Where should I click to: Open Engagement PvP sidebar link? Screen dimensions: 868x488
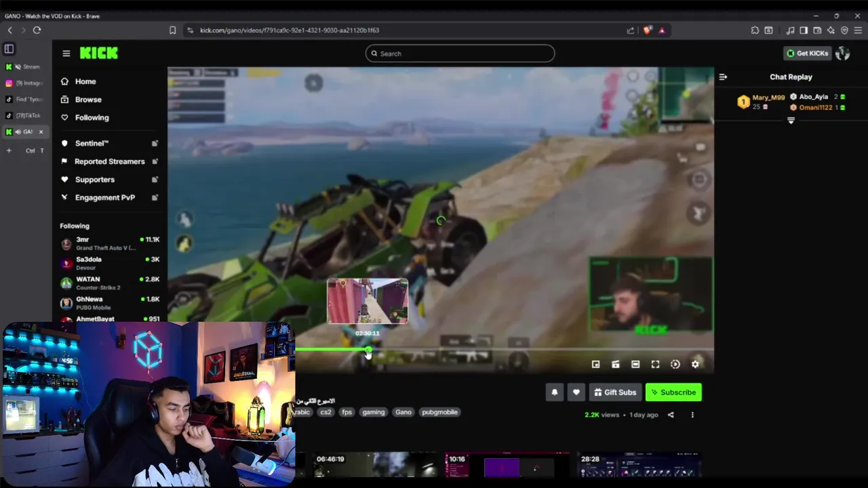(x=108, y=197)
